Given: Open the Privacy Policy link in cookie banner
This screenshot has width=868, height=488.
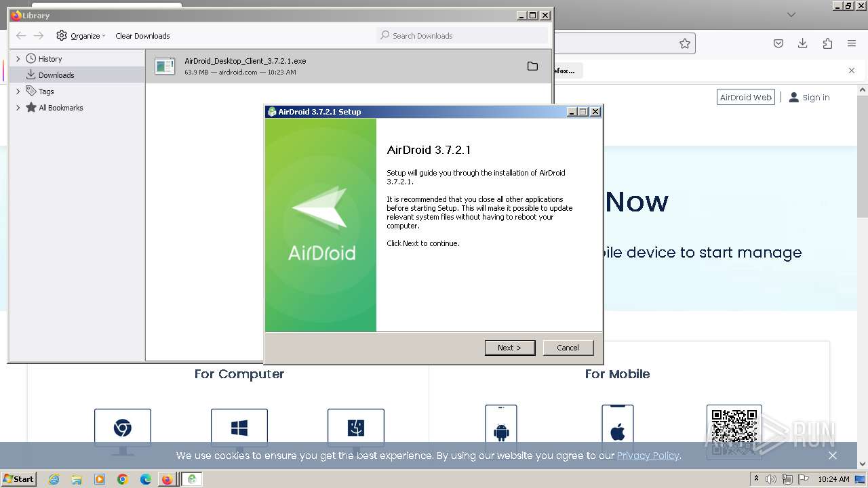Looking at the screenshot, I should click(648, 455).
